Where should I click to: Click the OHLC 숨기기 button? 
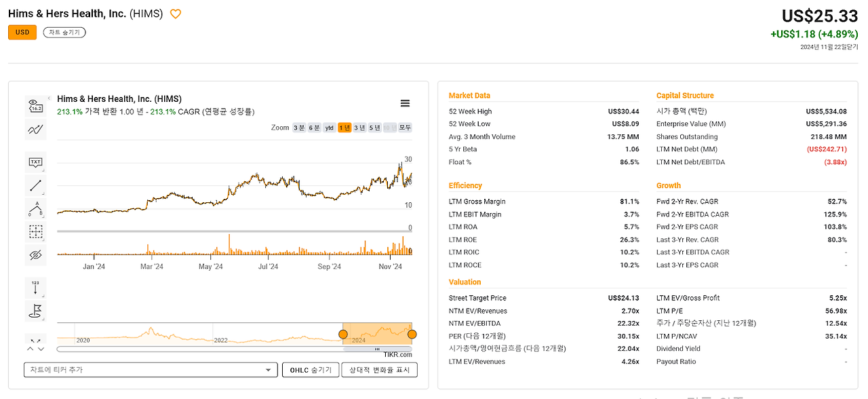(x=311, y=370)
